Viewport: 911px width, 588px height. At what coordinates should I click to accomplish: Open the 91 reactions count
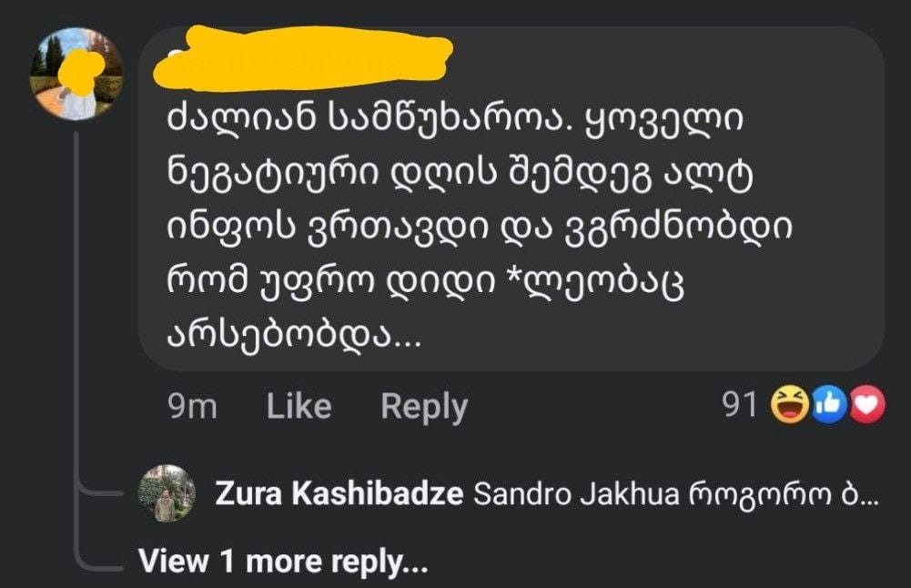coord(740,405)
